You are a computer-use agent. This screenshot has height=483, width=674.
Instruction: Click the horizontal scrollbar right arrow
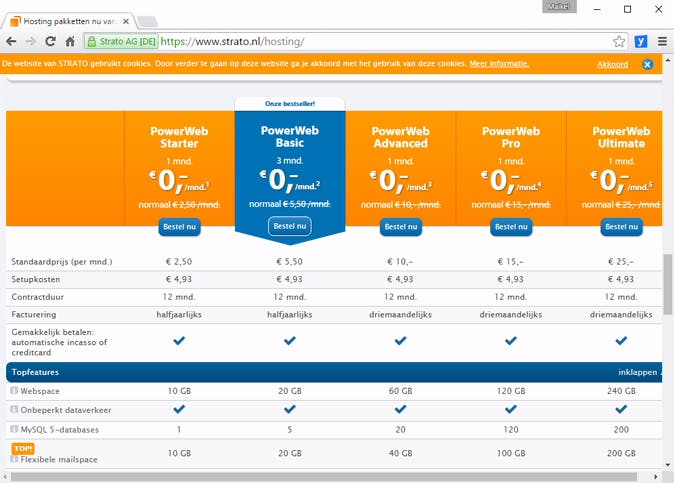pos(656,477)
